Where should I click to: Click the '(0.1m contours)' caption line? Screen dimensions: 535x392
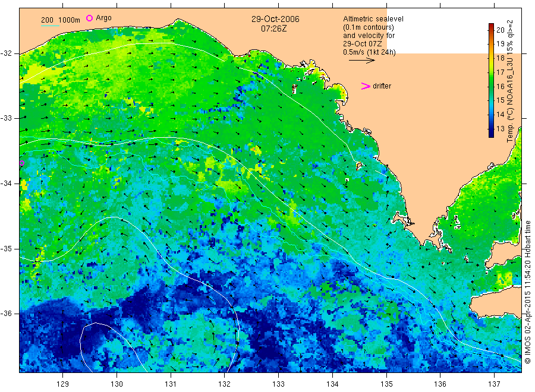click(x=369, y=27)
